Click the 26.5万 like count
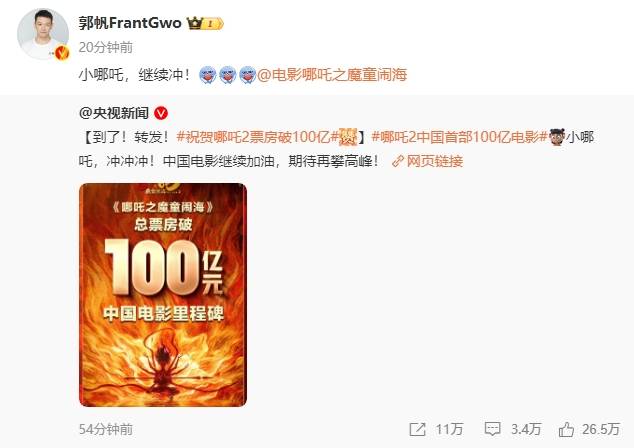This screenshot has height=448, width=634. coord(601,429)
